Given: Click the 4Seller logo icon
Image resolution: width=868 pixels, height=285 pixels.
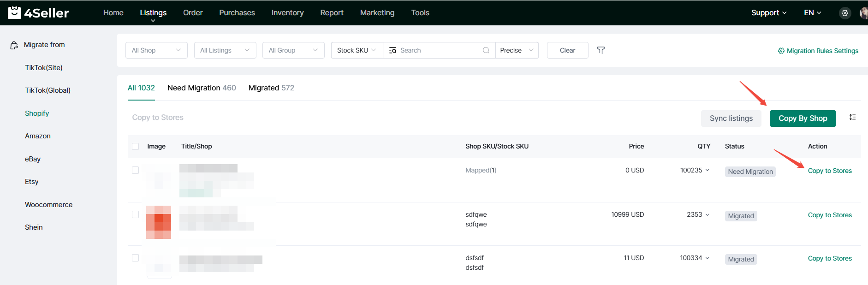Looking at the screenshot, I should click(14, 12).
